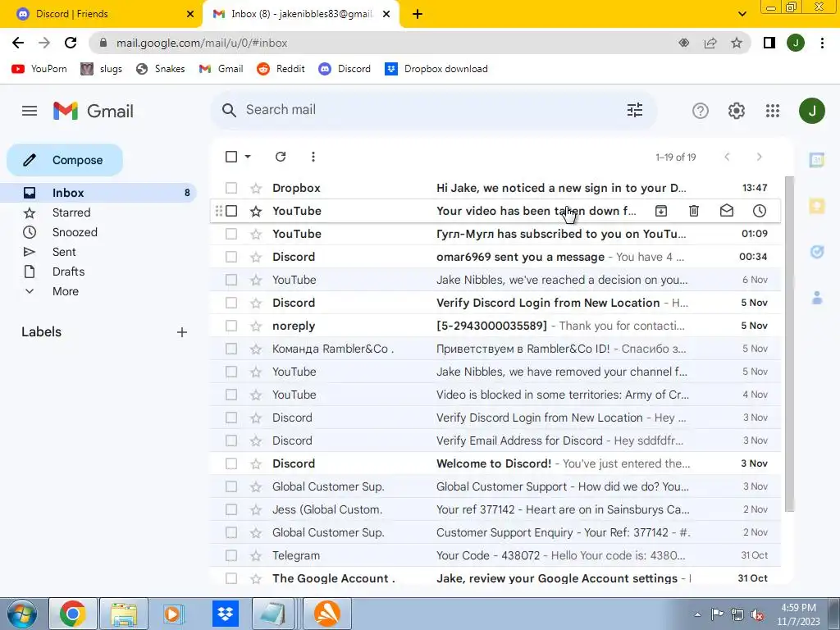Open email "Гугл-Мугл has subscribed to you"
This screenshot has height=630, width=840.
[x=495, y=234]
